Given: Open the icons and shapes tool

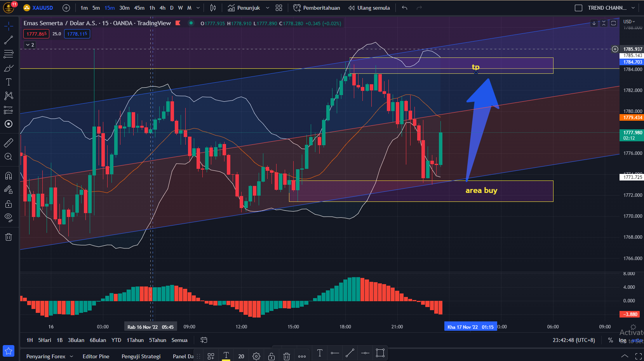Looking at the screenshot, I should coord(9,124).
